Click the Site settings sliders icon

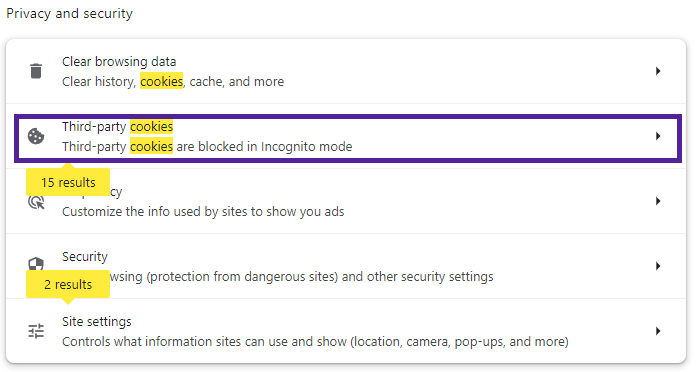(36, 331)
